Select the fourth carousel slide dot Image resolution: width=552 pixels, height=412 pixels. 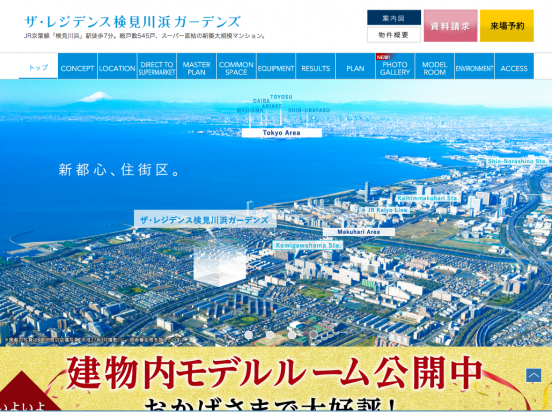pyautogui.click(x=313, y=335)
